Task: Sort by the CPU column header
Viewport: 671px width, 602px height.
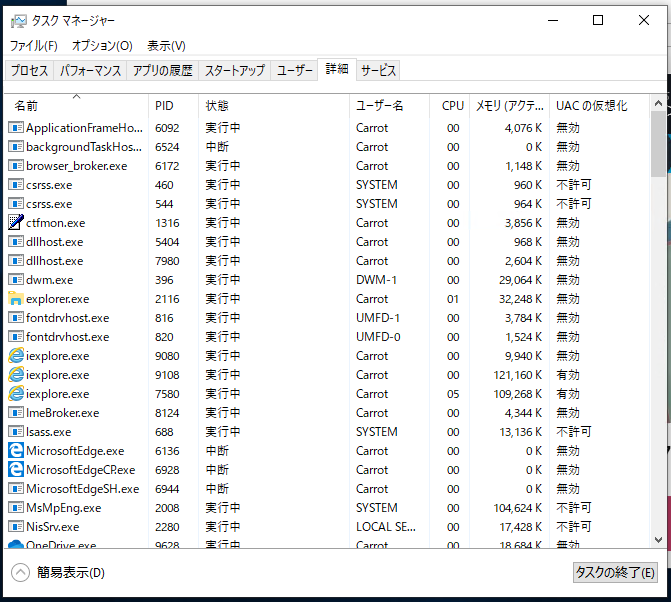Action: click(452, 106)
